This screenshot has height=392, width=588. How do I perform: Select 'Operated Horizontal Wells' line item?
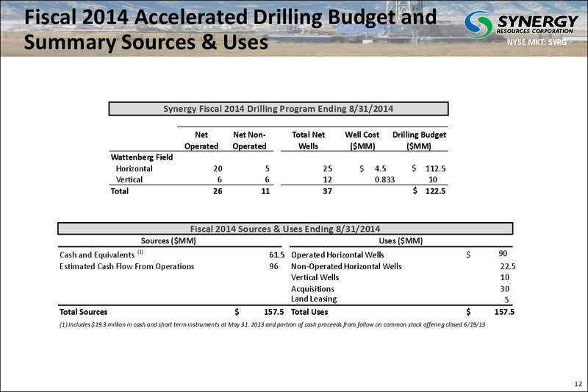337,255
